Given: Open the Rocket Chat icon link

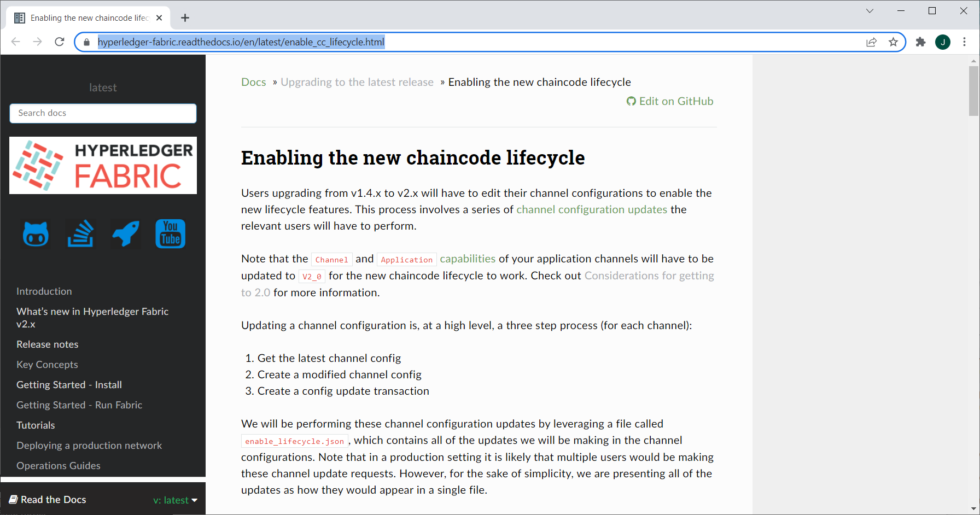Looking at the screenshot, I should click(126, 234).
